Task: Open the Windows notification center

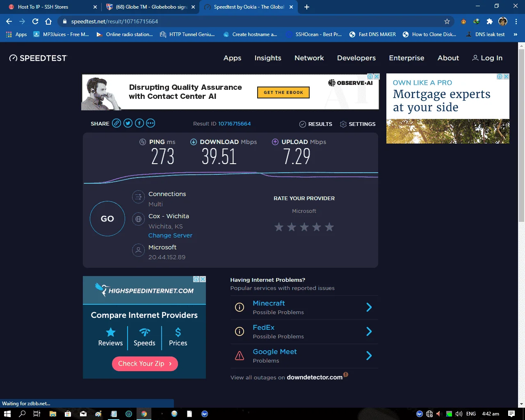Action: [511, 414]
